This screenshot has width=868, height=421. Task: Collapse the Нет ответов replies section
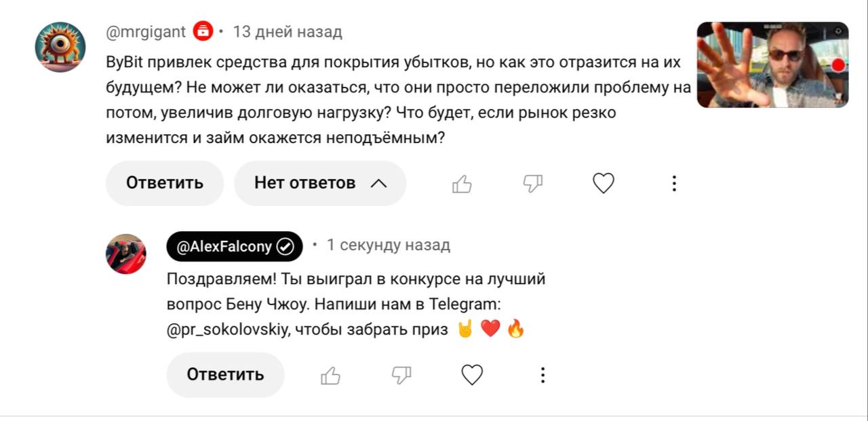coord(320,183)
